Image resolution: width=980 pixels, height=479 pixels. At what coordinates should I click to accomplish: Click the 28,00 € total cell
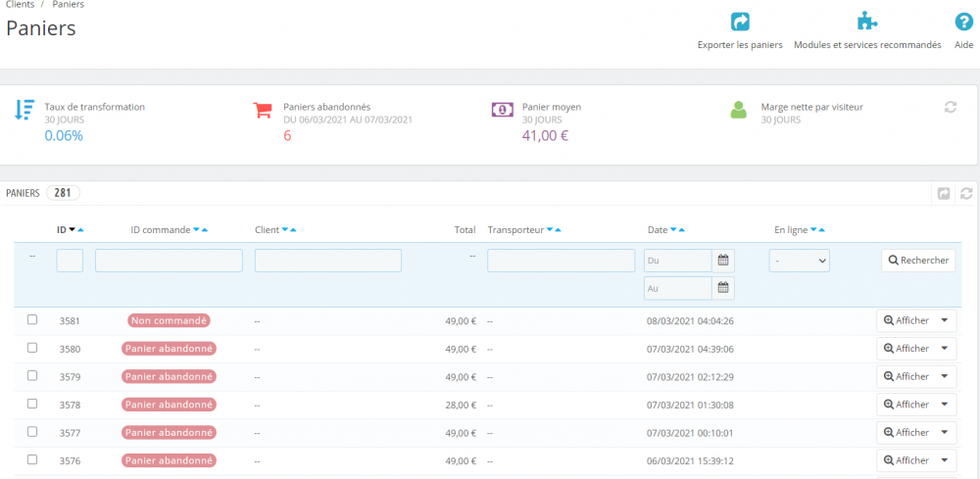[x=462, y=405]
